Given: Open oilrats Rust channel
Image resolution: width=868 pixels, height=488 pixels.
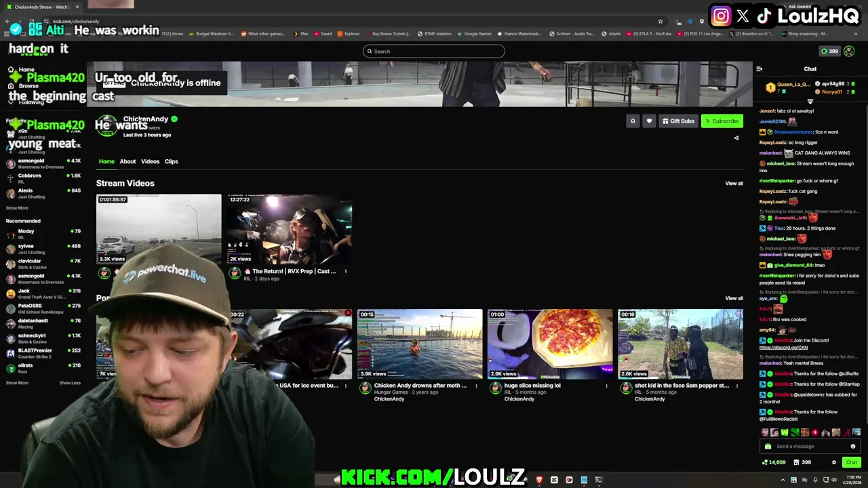Looking at the screenshot, I should (43, 368).
